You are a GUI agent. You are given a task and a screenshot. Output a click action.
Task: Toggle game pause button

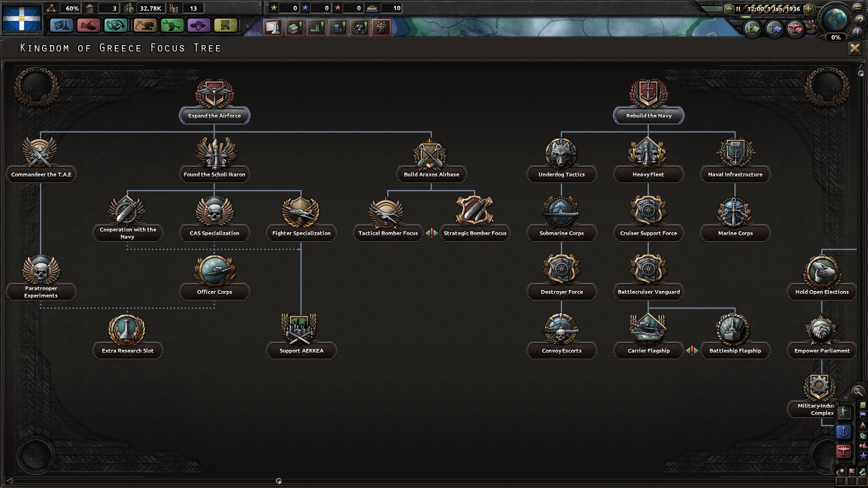click(738, 9)
